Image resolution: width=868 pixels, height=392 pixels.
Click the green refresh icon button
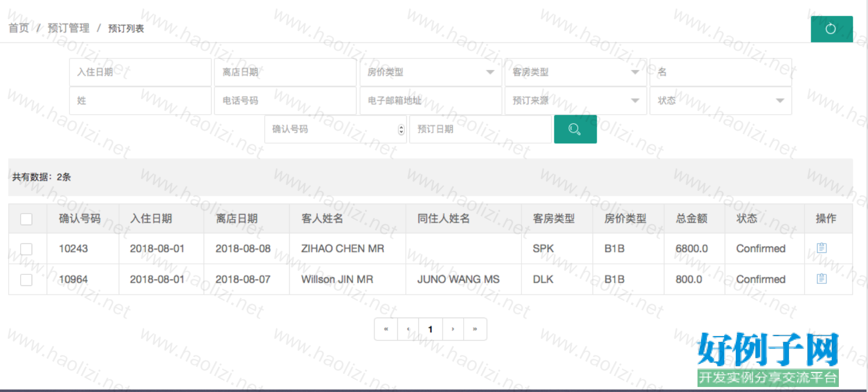coord(831,29)
